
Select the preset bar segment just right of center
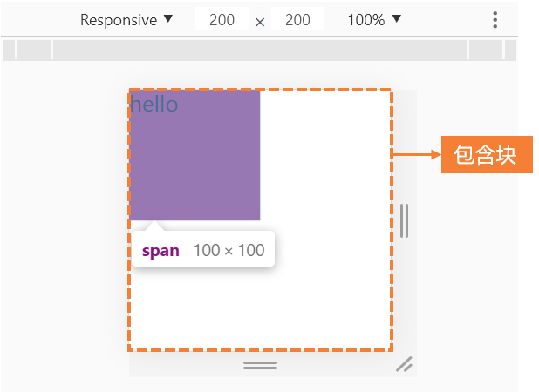485,50
